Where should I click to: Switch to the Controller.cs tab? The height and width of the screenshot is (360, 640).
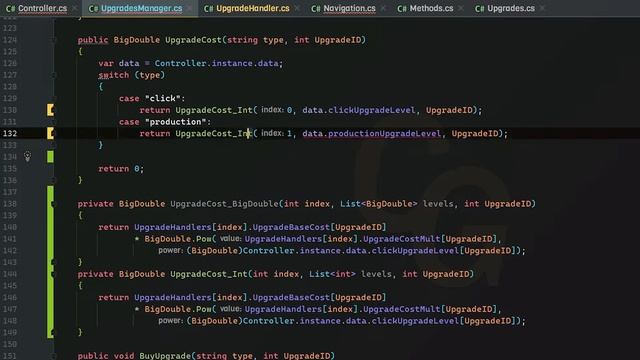pyautogui.click(x=42, y=8)
